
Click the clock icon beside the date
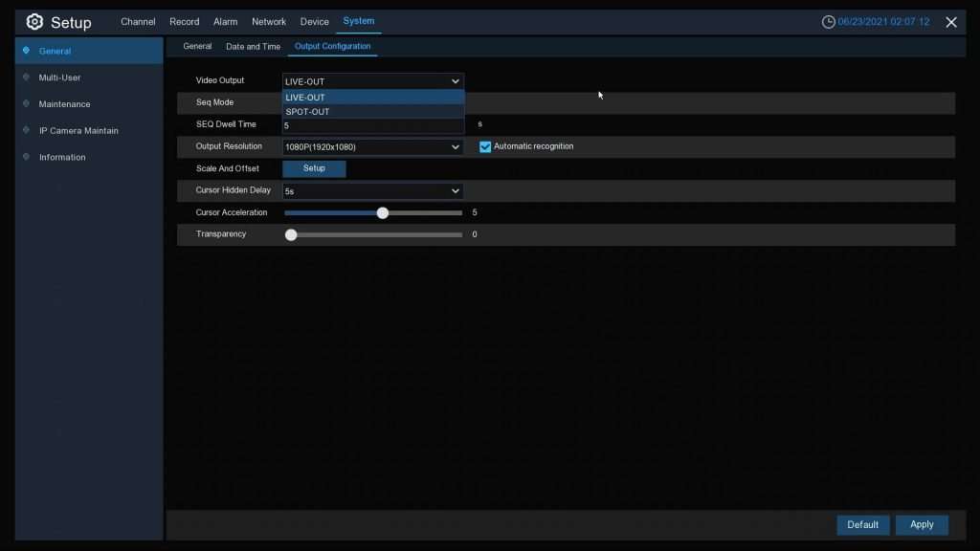click(828, 22)
